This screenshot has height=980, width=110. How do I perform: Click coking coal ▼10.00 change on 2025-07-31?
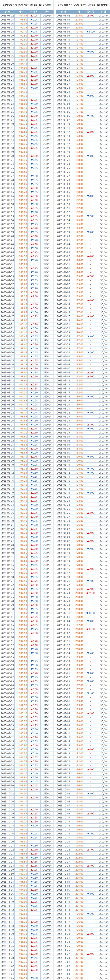(91, 613)
